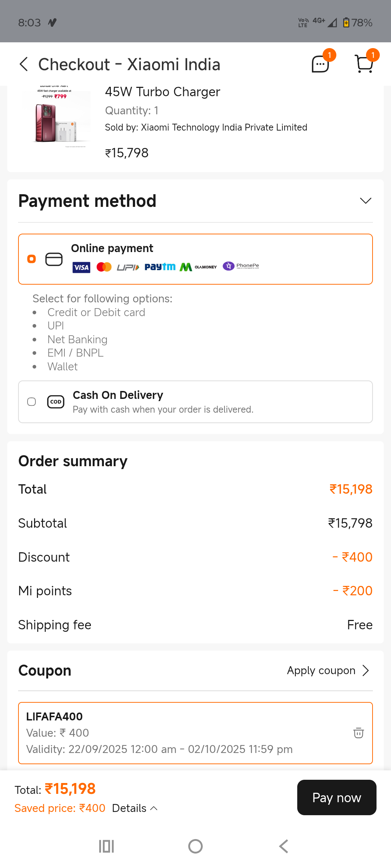
Task: Tap the Cash On Delivery COD icon
Action: 56,402
